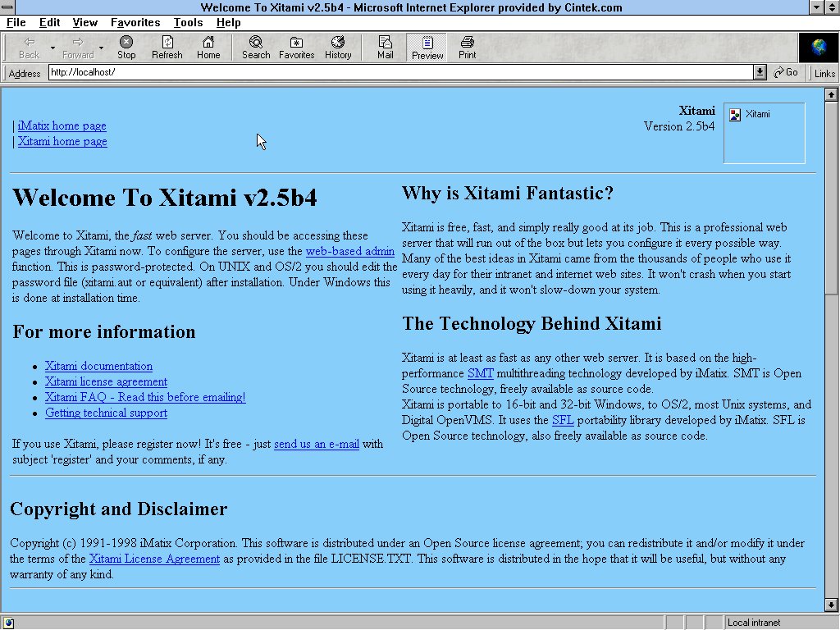
Task: Expand the Address bar dropdown arrow
Action: pyautogui.click(x=760, y=72)
